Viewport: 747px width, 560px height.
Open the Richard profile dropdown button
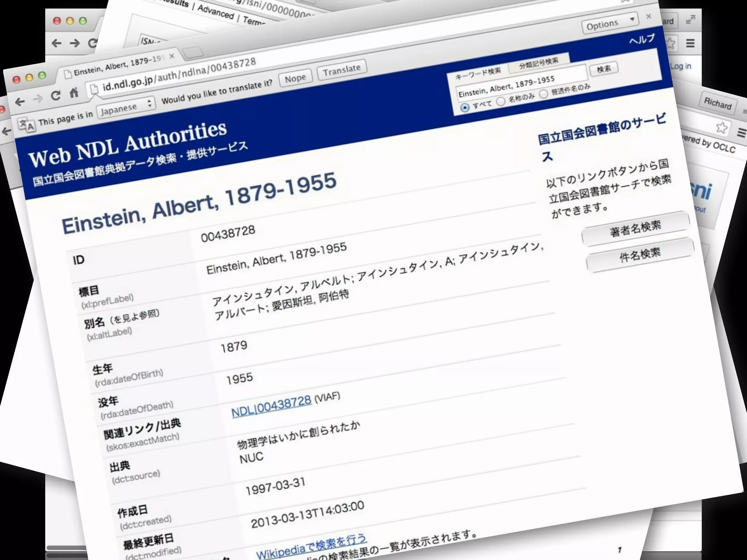(x=717, y=104)
